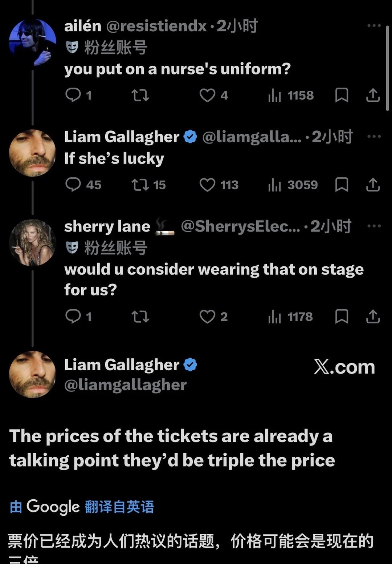
Task: Open more options on Liam's reply tweet
Action: 374,137
